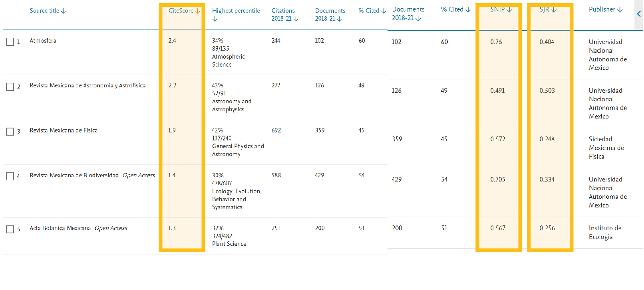Viewport: 644px width, 290px height.
Task: Select Revista Mexicana de Astronomia y Astrofisica checkbox
Action: 10,87
